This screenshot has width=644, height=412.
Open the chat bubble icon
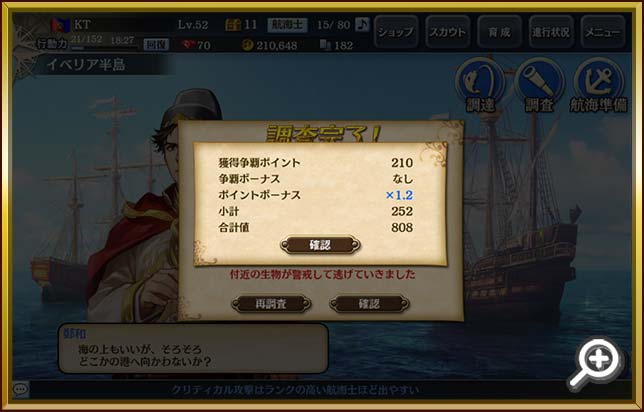[21, 389]
